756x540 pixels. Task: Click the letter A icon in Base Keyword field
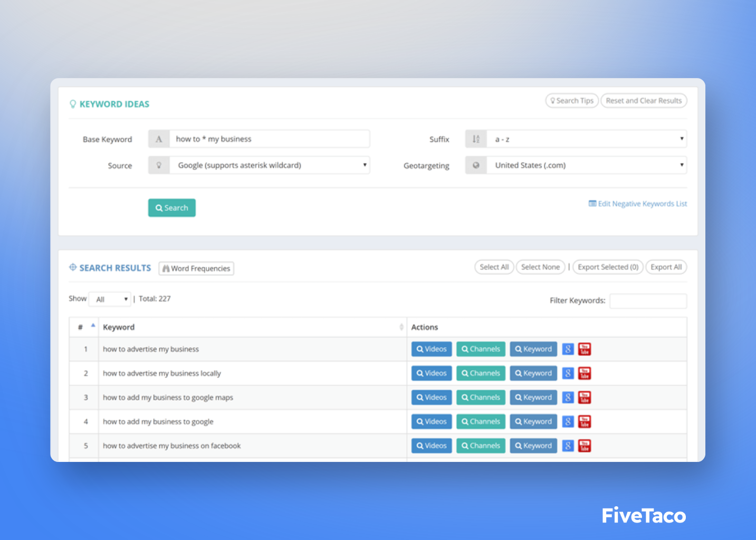tap(159, 139)
